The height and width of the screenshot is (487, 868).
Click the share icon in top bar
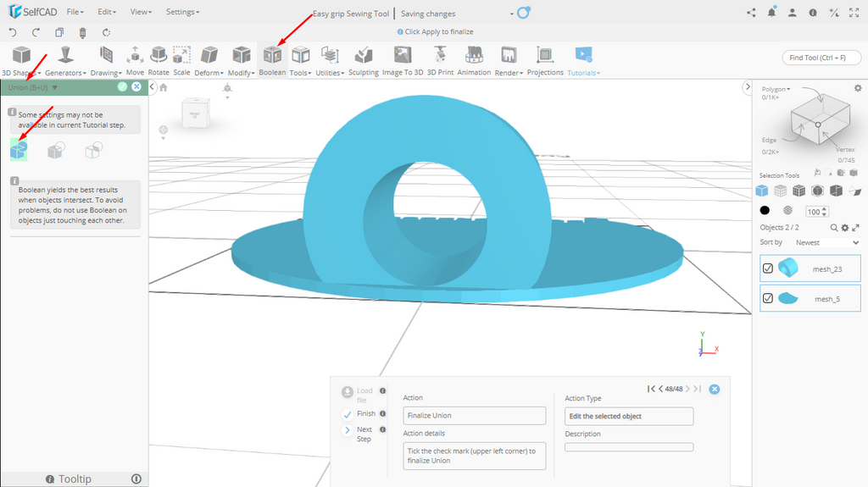coord(751,13)
